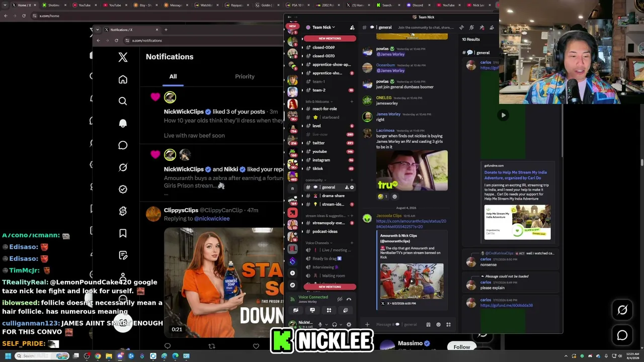Add attachment with plus in Discord message bar

click(x=367, y=324)
